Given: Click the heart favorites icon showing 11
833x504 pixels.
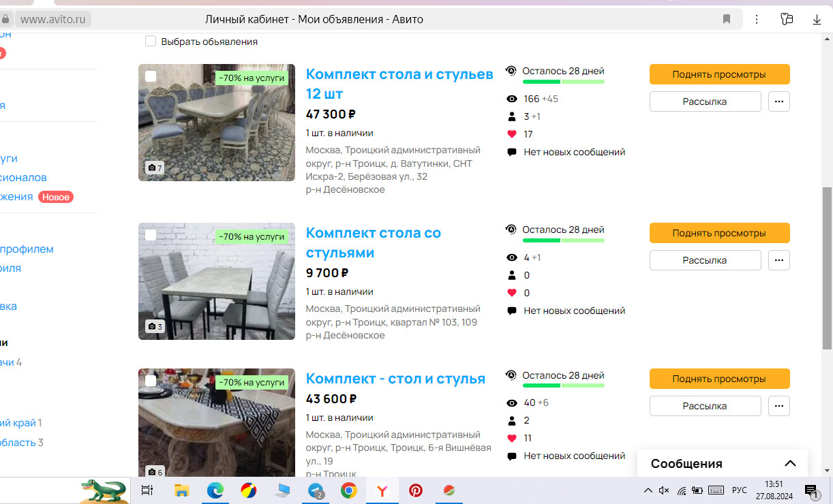Looking at the screenshot, I should tap(512, 438).
